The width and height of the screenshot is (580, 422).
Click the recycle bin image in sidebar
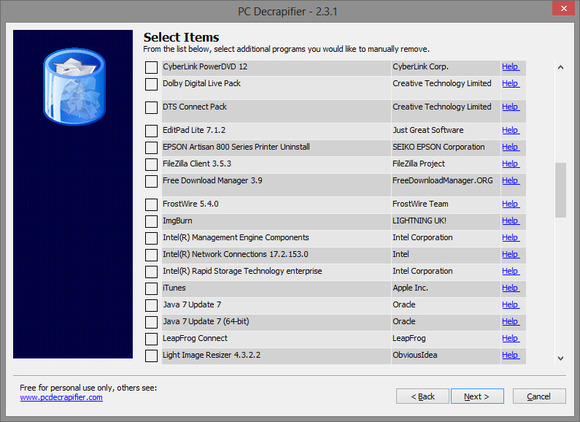74,87
